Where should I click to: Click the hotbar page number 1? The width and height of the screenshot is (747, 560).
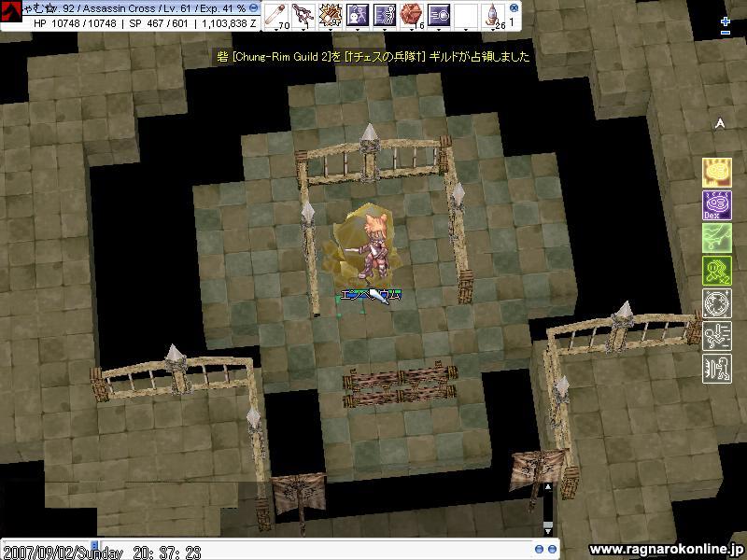(x=512, y=21)
